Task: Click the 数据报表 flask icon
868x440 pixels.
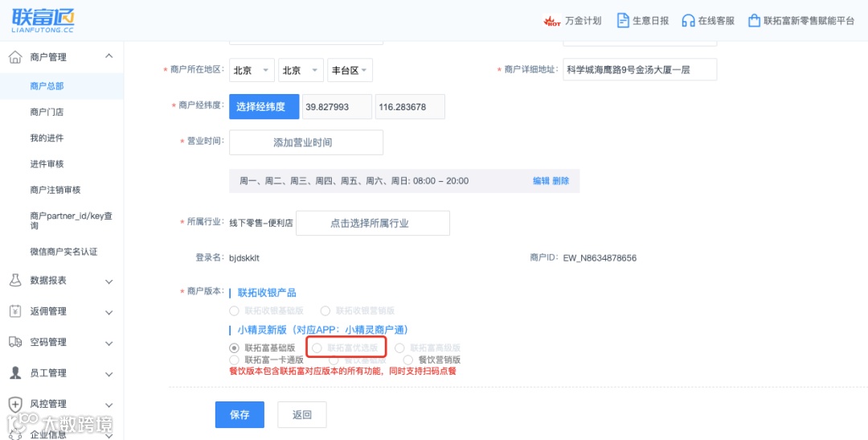Action: coord(15,281)
